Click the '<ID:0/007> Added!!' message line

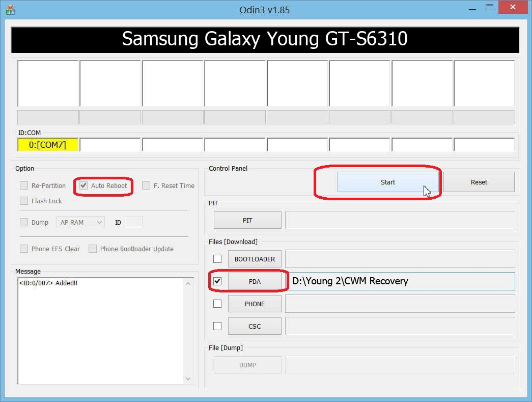pyautogui.click(x=48, y=283)
